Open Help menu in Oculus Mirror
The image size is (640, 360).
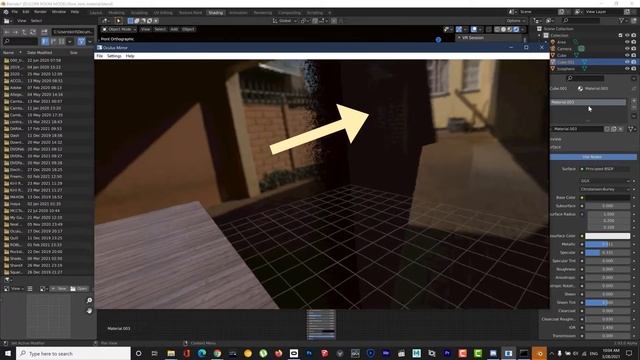pyautogui.click(x=130, y=56)
